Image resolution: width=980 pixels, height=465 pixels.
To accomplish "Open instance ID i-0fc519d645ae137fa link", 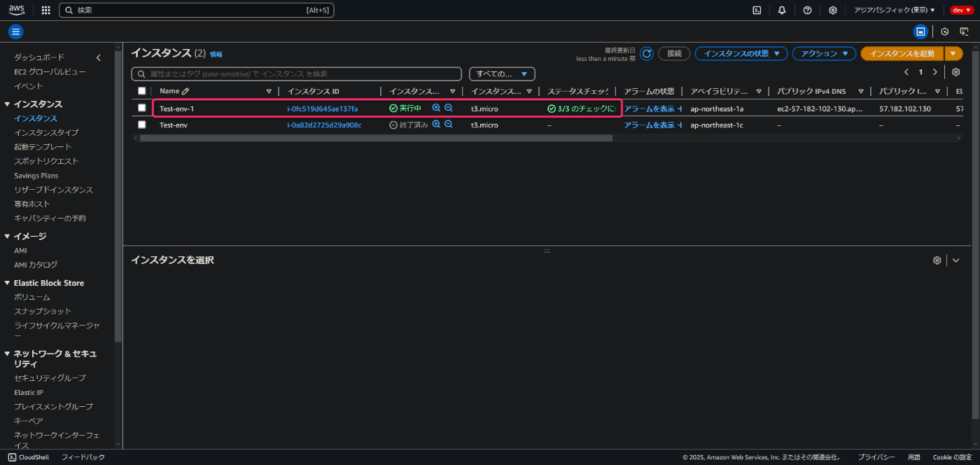I will (323, 109).
